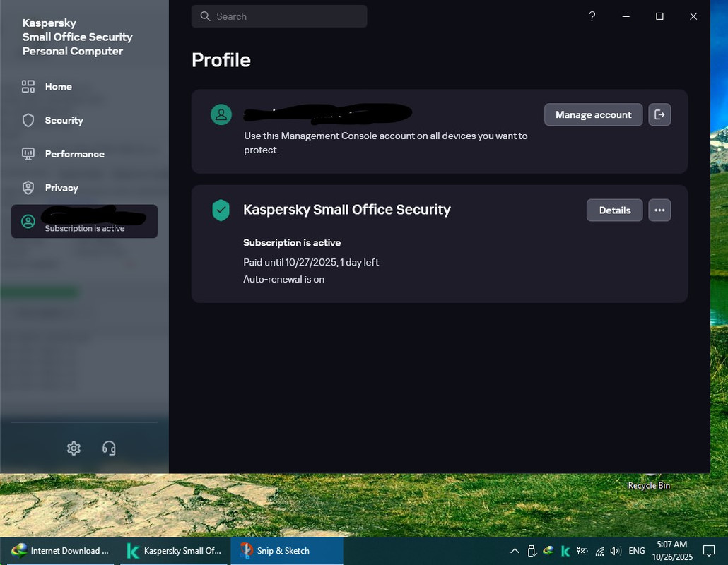This screenshot has width=728, height=565.
Task: Click the Kaspersky Small Office Security sidebar title
Action: [77, 37]
